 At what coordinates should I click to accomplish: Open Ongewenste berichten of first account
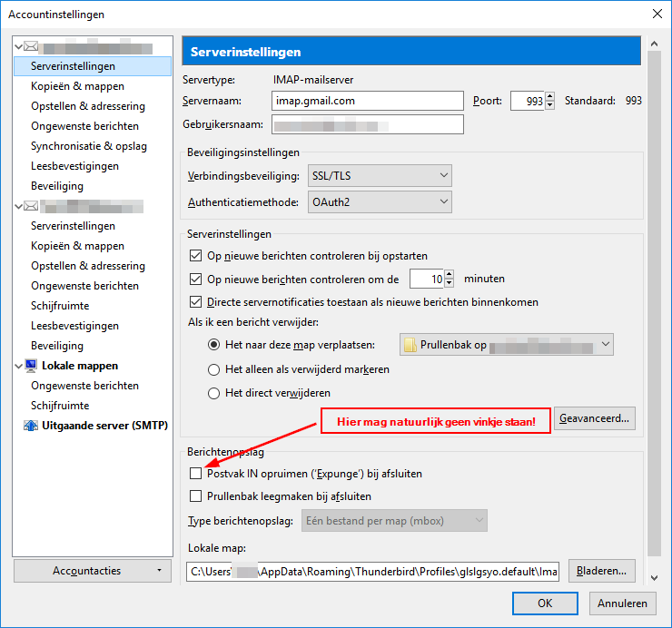(x=84, y=126)
